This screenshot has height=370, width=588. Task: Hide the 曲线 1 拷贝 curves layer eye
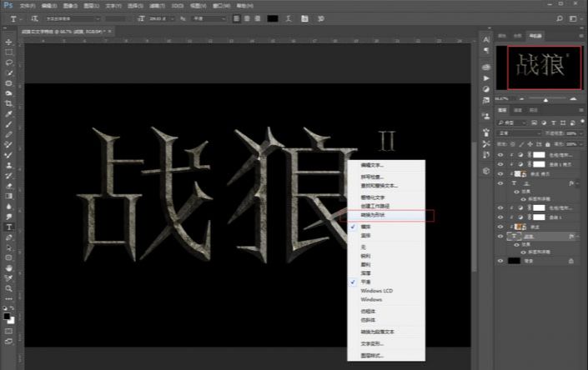tap(500, 164)
